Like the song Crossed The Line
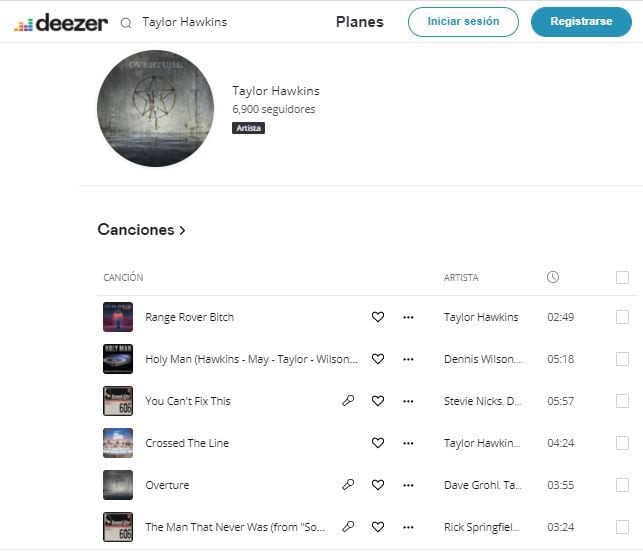 pyautogui.click(x=378, y=443)
